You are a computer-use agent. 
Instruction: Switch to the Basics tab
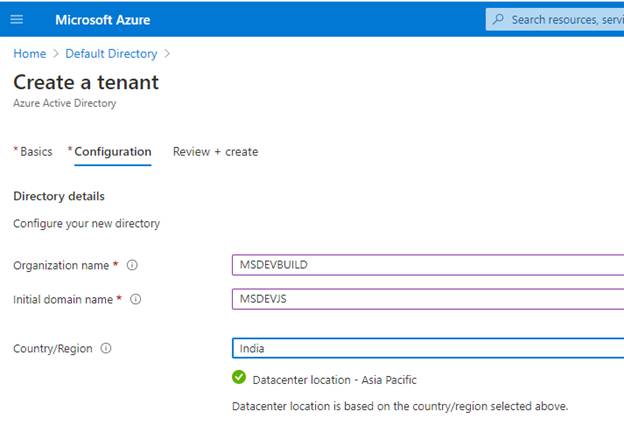click(36, 152)
